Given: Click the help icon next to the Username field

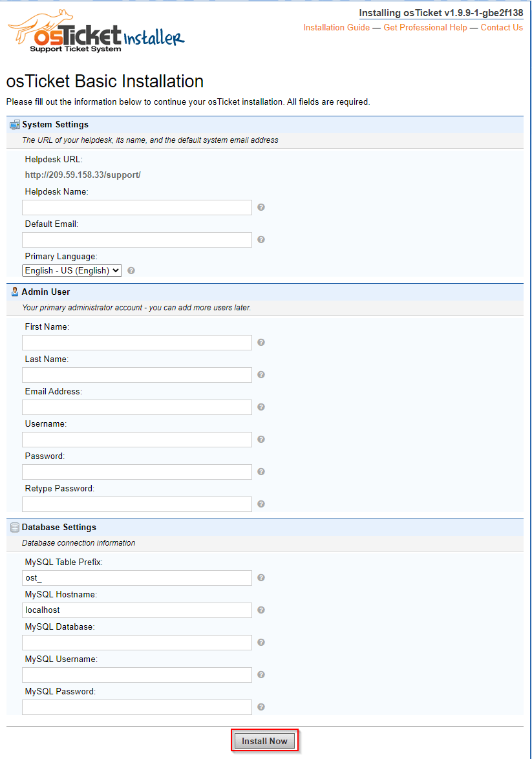Looking at the screenshot, I should (261, 439).
